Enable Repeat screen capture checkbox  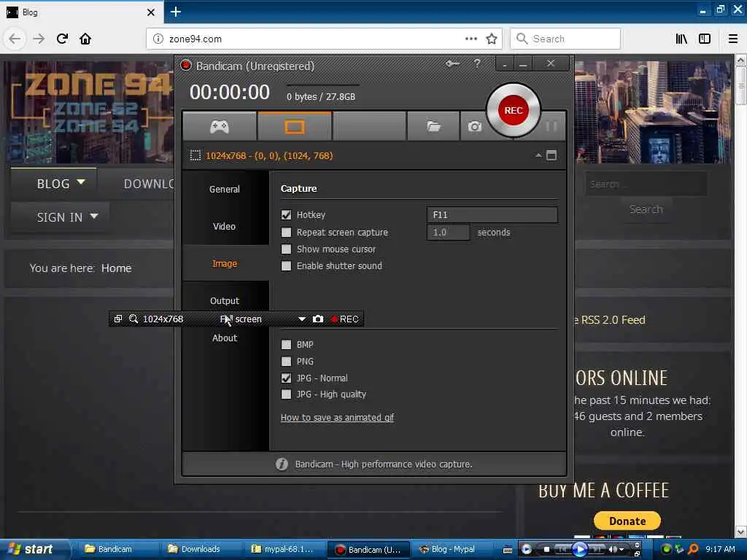pyautogui.click(x=286, y=232)
